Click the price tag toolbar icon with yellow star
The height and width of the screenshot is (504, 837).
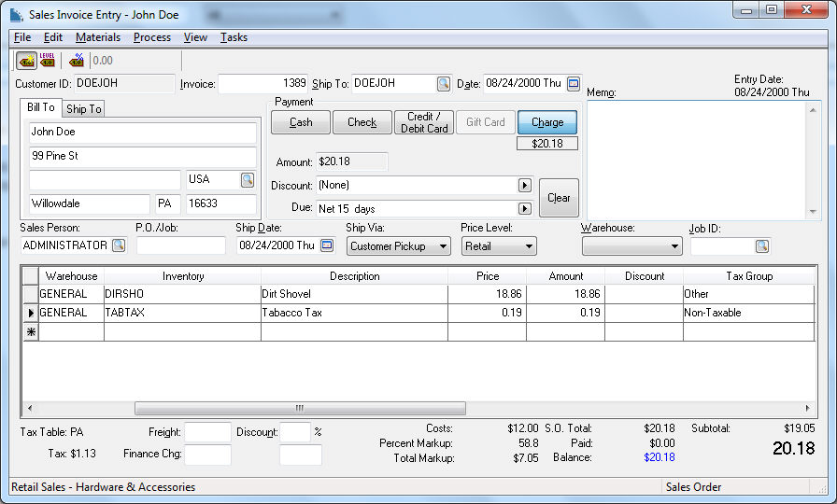(26, 61)
